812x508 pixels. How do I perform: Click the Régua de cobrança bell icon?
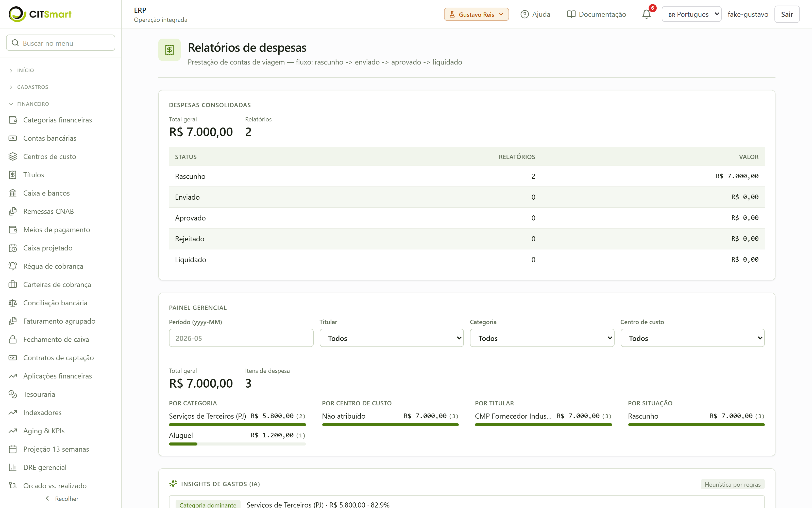[13, 266]
